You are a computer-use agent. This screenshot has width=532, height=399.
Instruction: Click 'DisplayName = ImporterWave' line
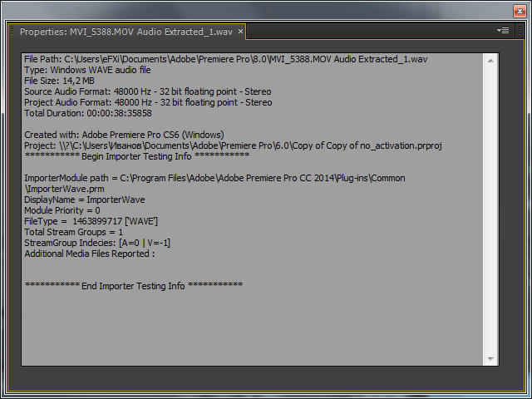[85, 199]
